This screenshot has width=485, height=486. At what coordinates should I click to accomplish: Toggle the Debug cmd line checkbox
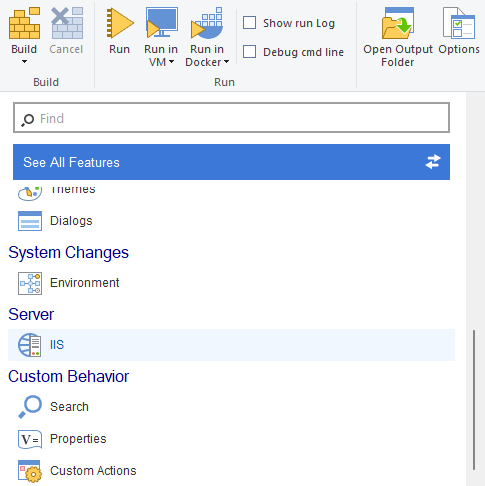click(x=249, y=52)
